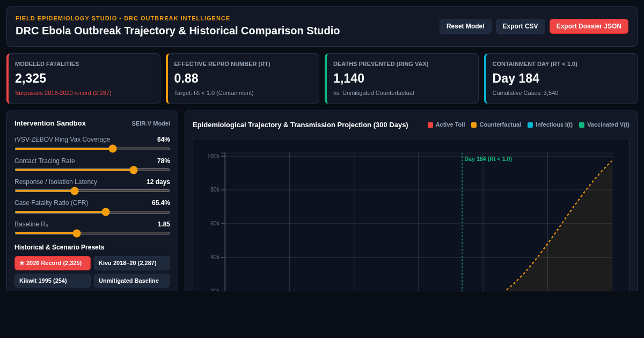Image resolution: width=644 pixels, height=338 pixels.
Task: Toggle Infectious I(t) legend swatch
Action: click(530, 125)
